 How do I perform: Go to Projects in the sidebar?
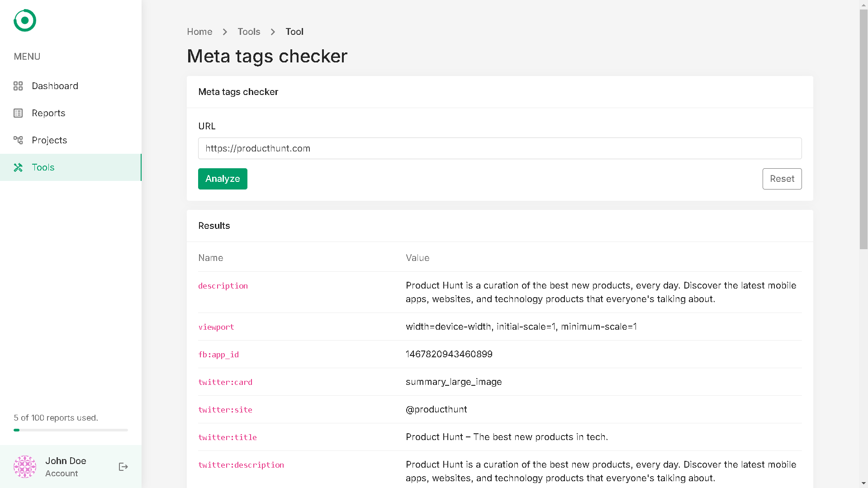pyautogui.click(x=49, y=140)
